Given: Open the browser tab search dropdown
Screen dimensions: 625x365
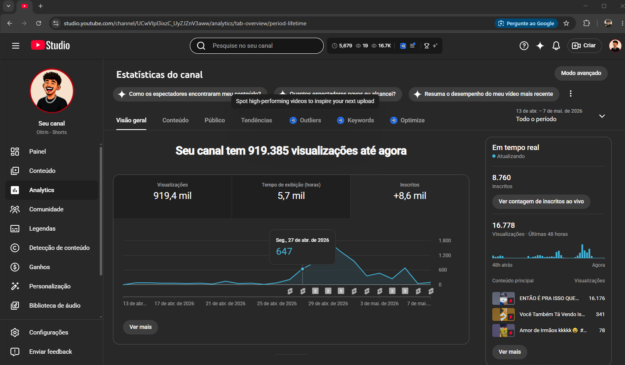Looking at the screenshot, I should (8, 6).
